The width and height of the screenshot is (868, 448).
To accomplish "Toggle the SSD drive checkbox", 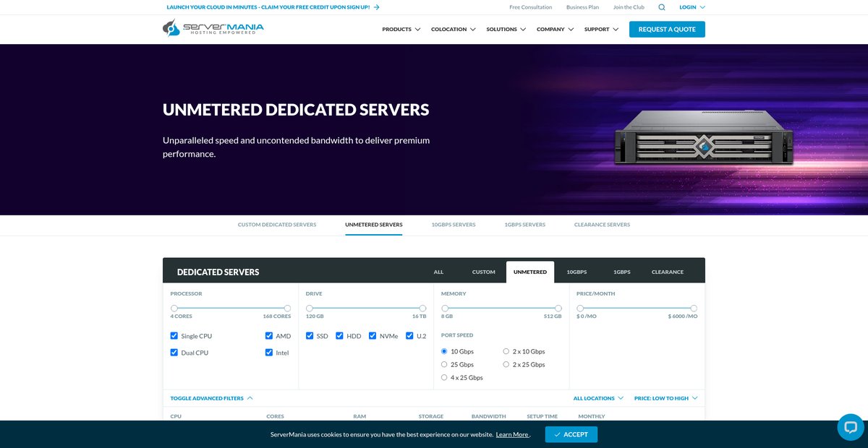I will 310,336.
